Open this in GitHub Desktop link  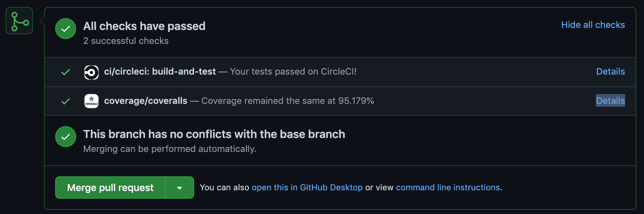click(307, 188)
